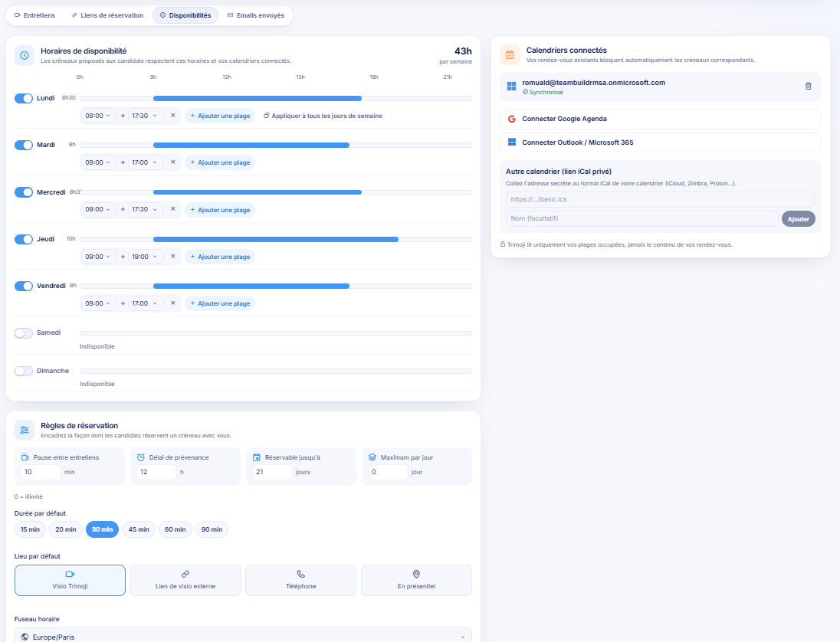The image size is (840, 642).
Task: Toggle Mercredi availability switch
Action: [24, 192]
